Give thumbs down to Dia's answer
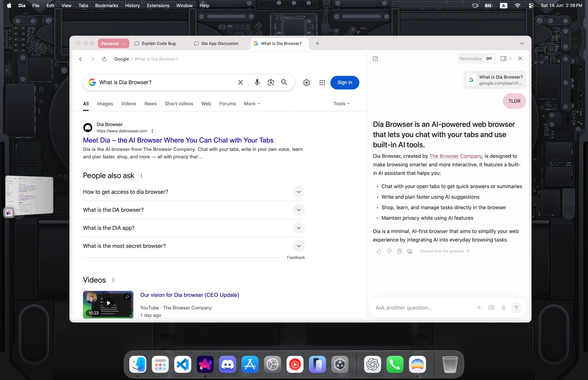 pos(389,251)
